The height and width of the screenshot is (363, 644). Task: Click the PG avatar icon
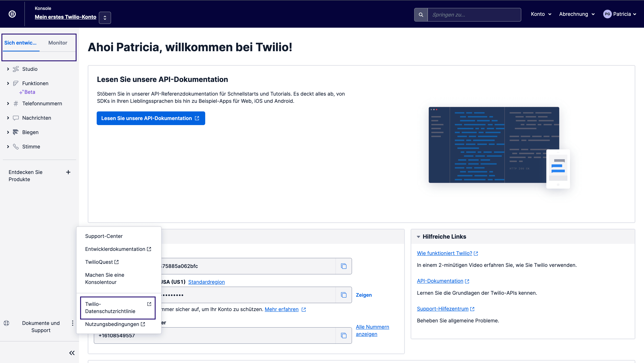coord(607,14)
